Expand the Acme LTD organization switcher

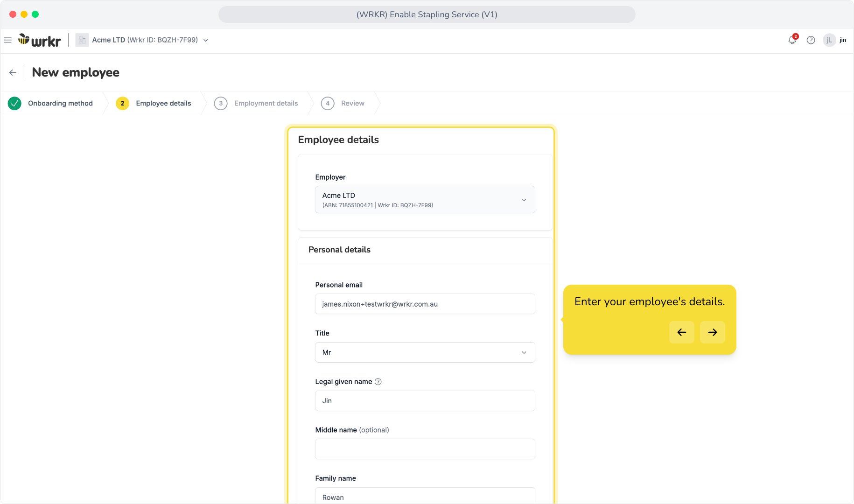206,41
